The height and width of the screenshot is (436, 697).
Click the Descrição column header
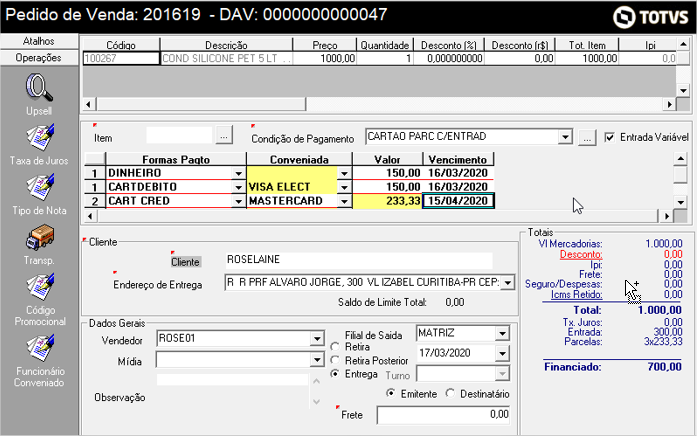point(226,45)
